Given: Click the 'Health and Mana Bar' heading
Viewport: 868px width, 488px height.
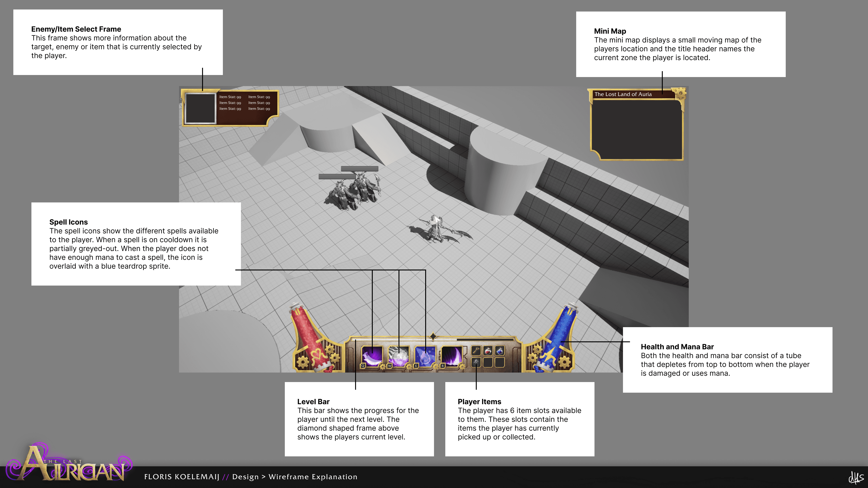Looking at the screenshot, I should [x=677, y=347].
